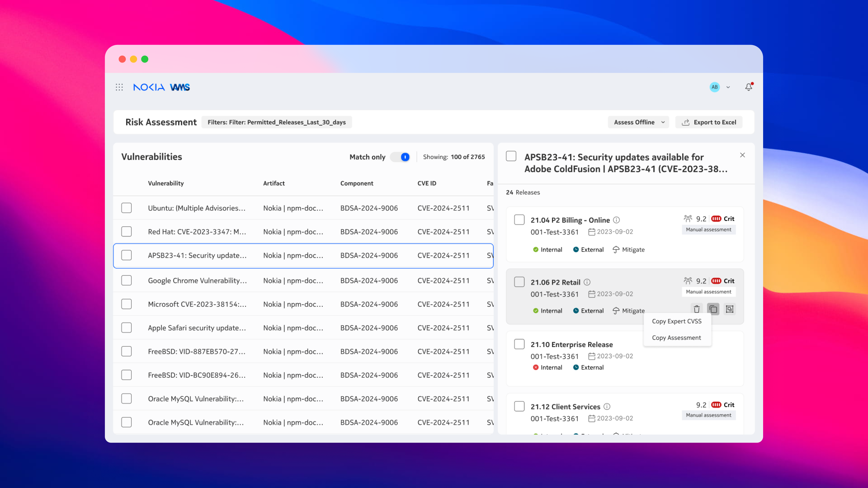
Task: Click the Export to Excel button
Action: (709, 122)
